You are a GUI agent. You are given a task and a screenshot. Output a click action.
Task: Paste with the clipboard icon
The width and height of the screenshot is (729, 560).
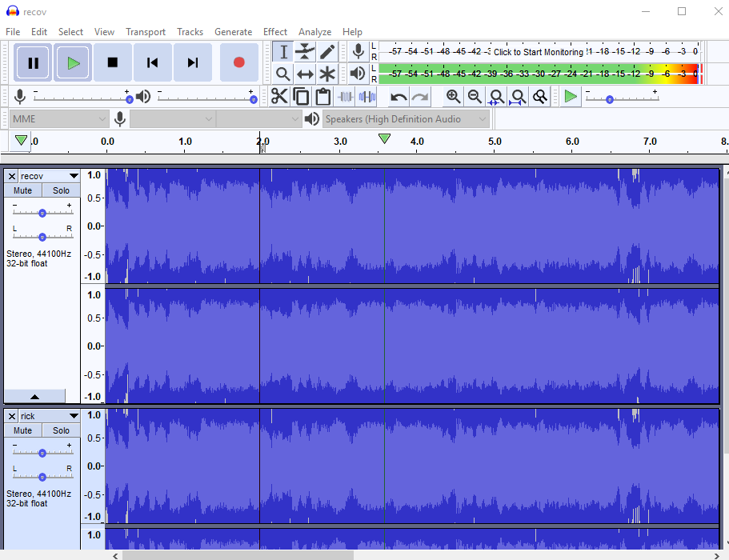click(323, 97)
